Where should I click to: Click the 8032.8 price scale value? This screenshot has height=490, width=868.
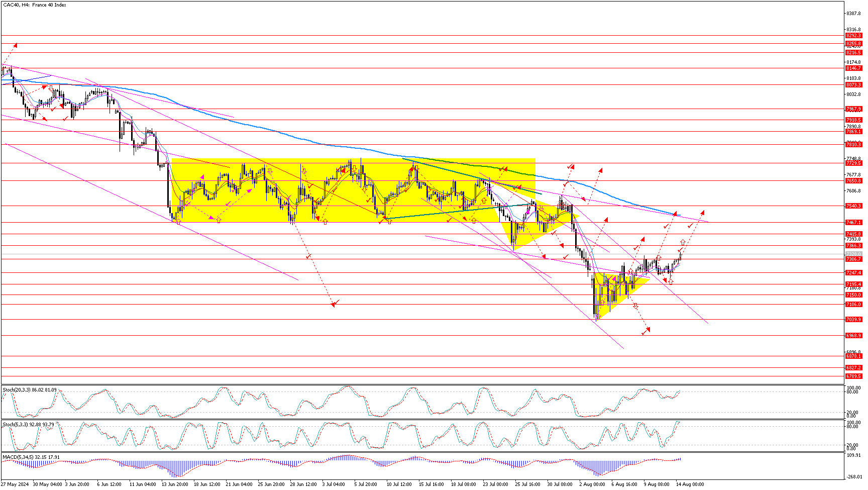(x=853, y=94)
